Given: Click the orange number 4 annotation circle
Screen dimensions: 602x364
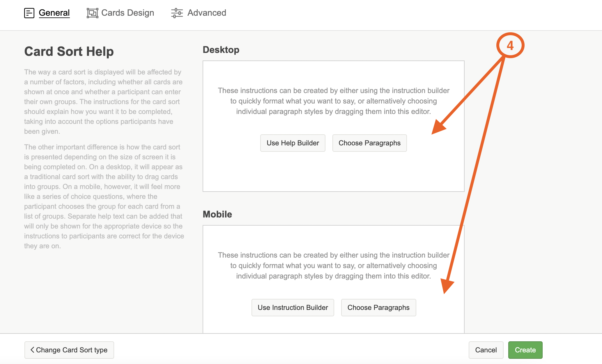Looking at the screenshot, I should coord(510,45).
